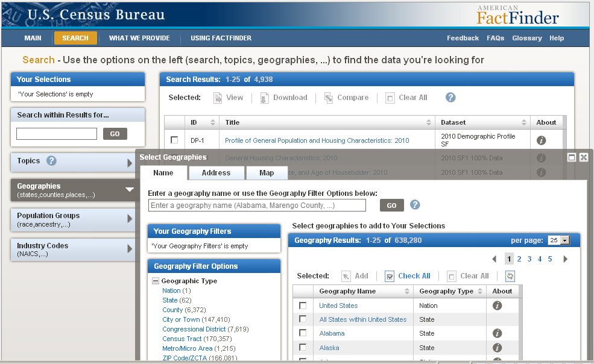This screenshot has width=594, height=364.
Task: Filter by Census Tract geographic type
Action: tap(182, 339)
